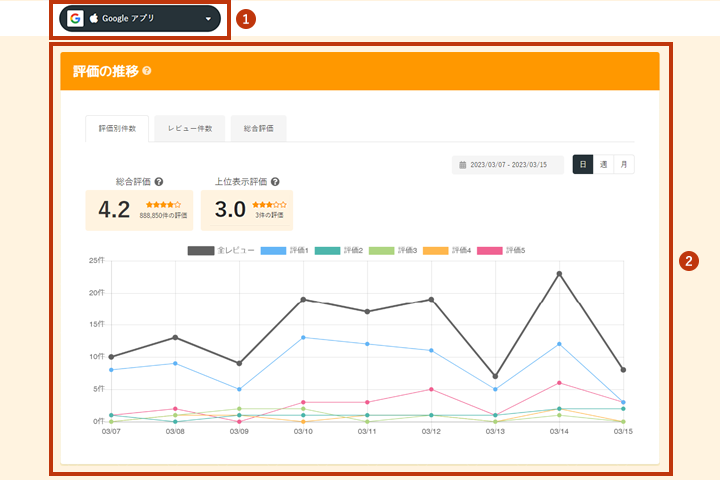The height and width of the screenshot is (480, 720).
Task: Toggle 評価1 series in the legend
Action: 289,249
